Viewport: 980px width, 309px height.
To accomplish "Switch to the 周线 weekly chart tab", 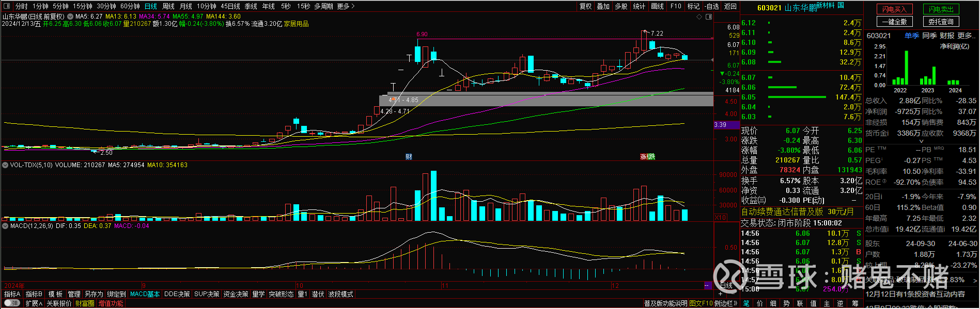I will 168,6.
